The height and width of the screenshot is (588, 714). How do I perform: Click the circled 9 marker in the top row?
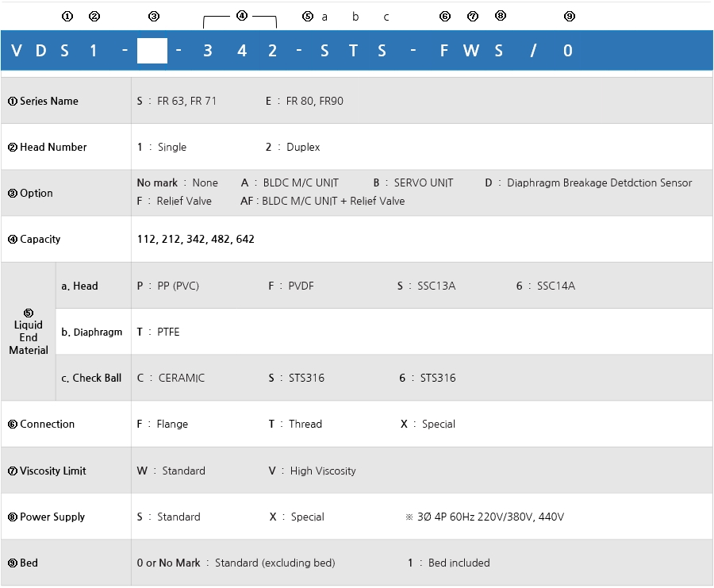pyautogui.click(x=569, y=16)
